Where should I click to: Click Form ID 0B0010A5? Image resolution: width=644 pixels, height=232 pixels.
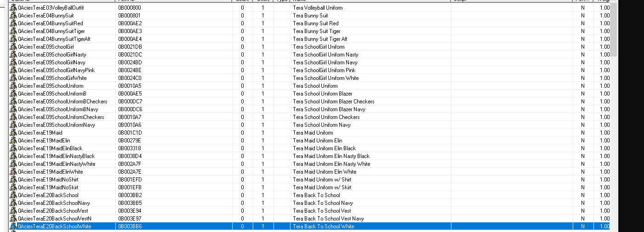click(x=130, y=86)
